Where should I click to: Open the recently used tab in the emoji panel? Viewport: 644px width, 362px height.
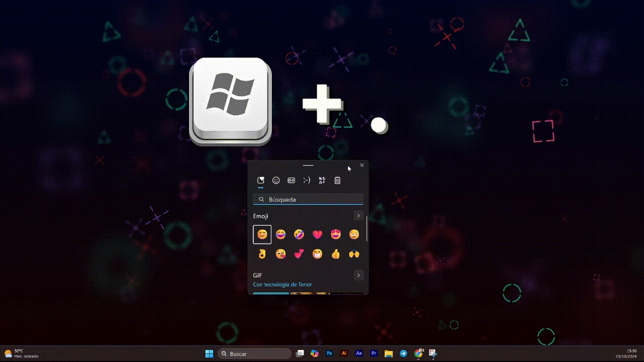point(261,180)
